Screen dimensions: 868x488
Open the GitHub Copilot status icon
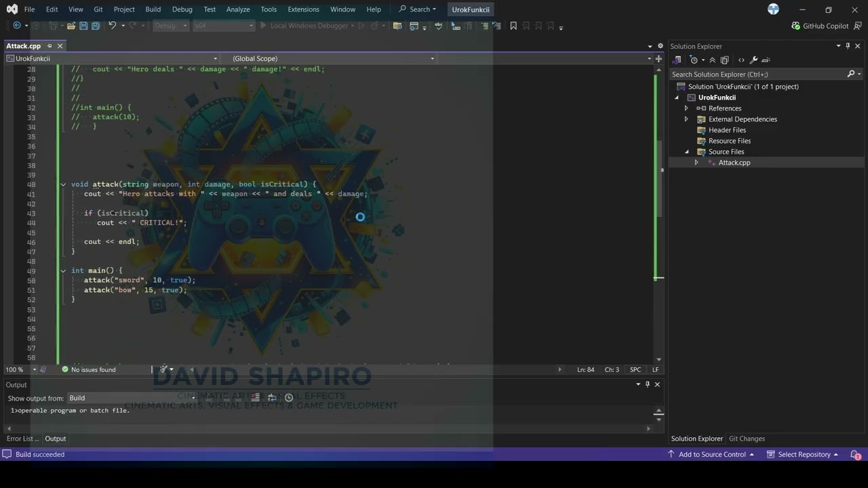click(x=795, y=26)
